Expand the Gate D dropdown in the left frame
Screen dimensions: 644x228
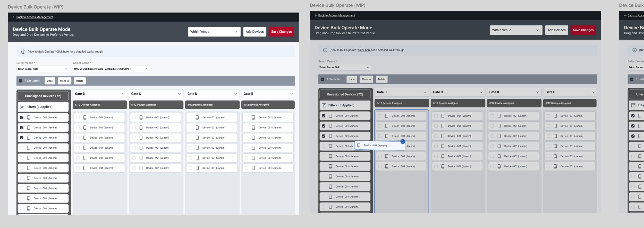pyautogui.click(x=212, y=94)
